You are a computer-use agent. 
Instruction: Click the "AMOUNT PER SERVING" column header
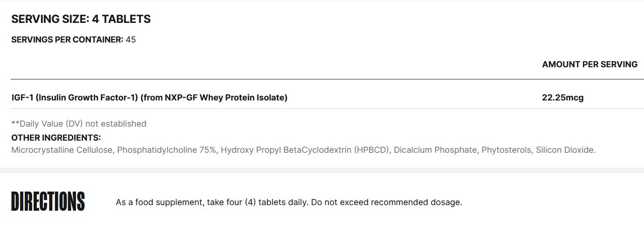[589, 64]
